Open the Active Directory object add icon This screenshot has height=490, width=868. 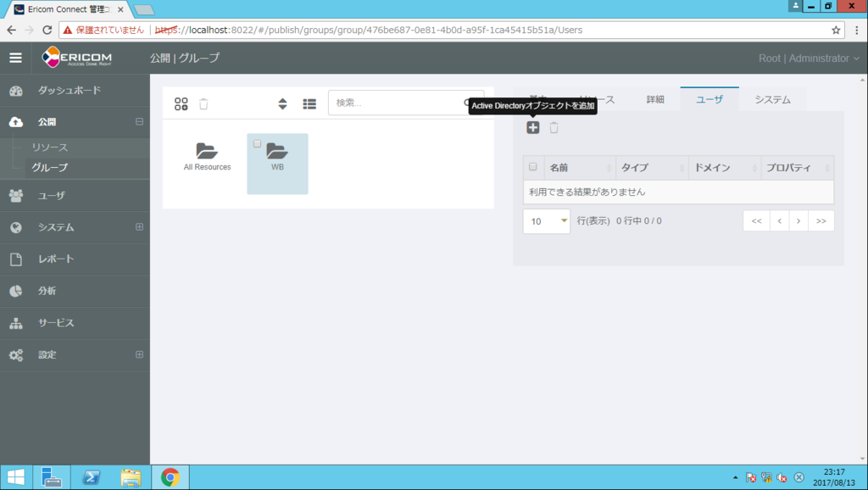click(x=533, y=127)
